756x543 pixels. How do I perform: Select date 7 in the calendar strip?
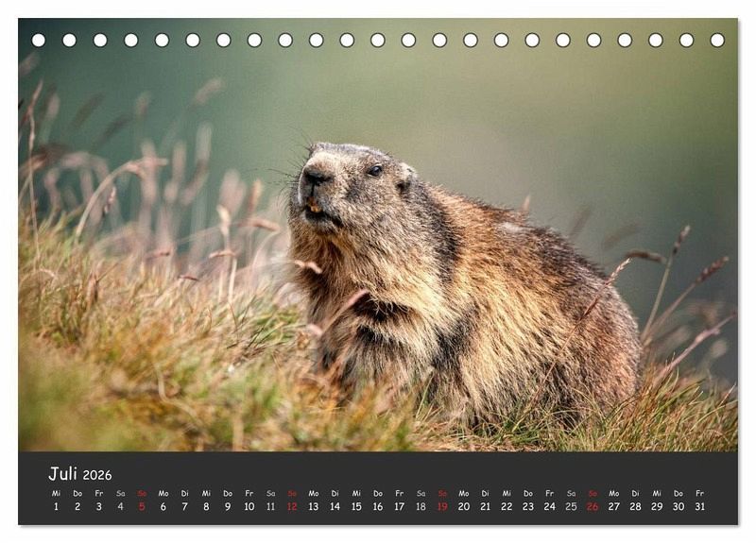(184, 506)
